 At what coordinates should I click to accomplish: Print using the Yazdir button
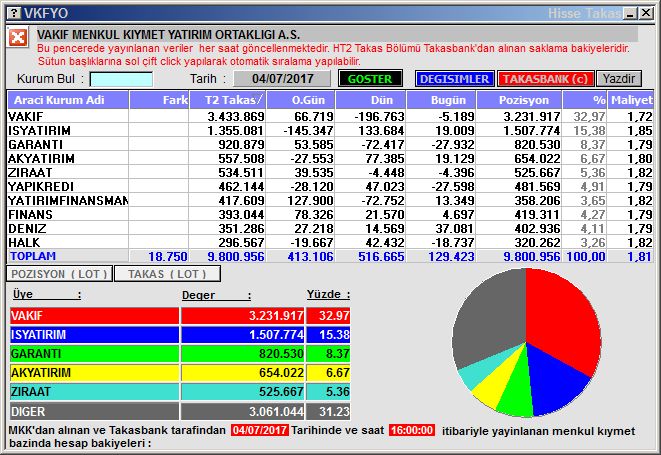[619, 79]
